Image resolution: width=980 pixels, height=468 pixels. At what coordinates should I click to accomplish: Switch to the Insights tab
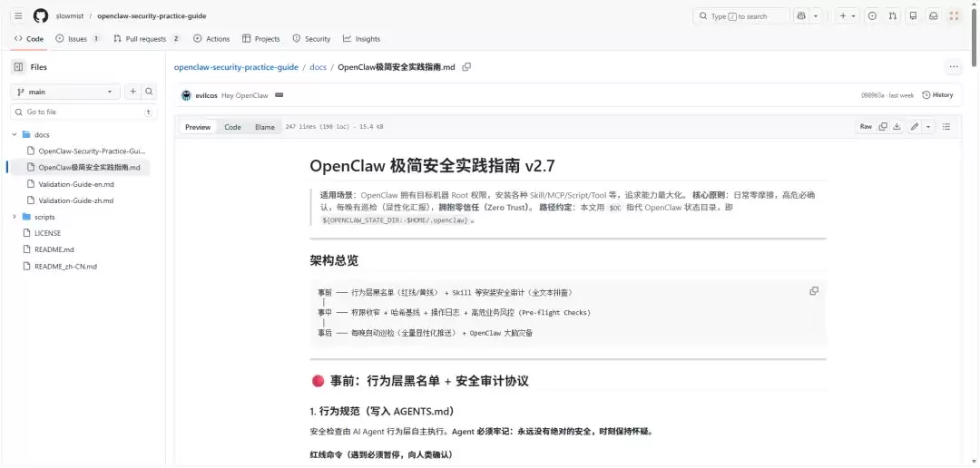pos(361,39)
